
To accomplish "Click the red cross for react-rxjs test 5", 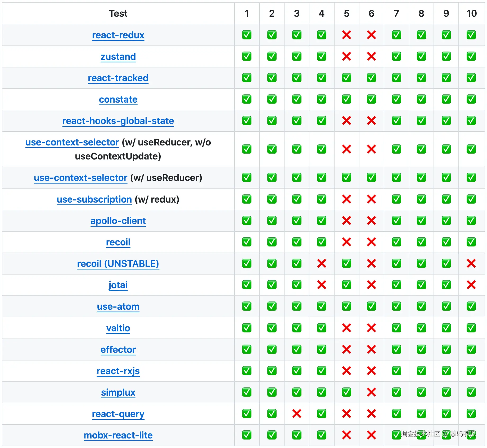I will [x=346, y=371].
